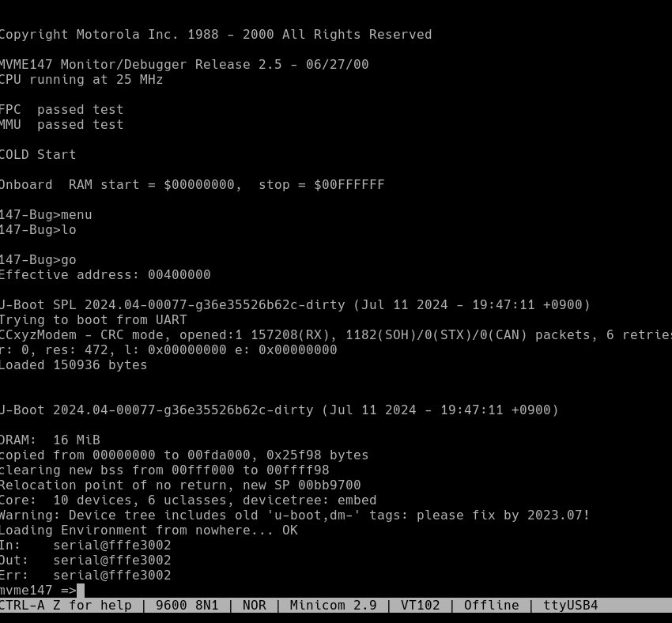Click the 'mvme147 =>' prompt cursor
Screen dimensions: 672x623
tap(81, 591)
